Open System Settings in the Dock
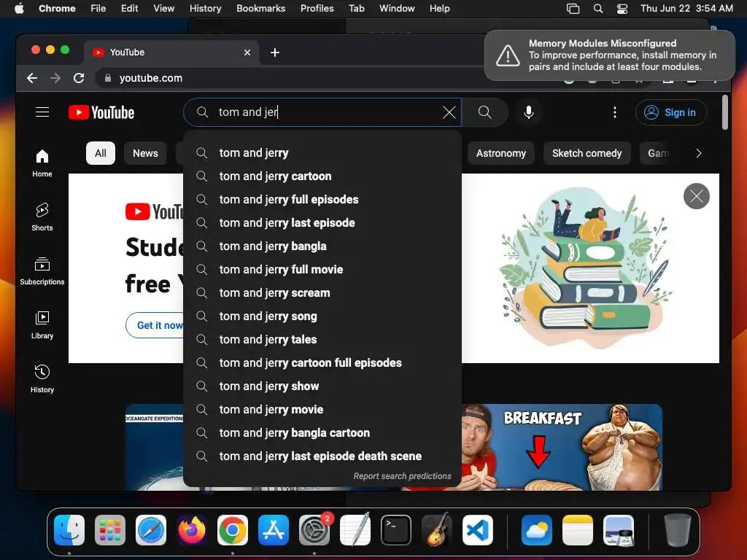Screen dimensions: 747x560 pos(314,530)
